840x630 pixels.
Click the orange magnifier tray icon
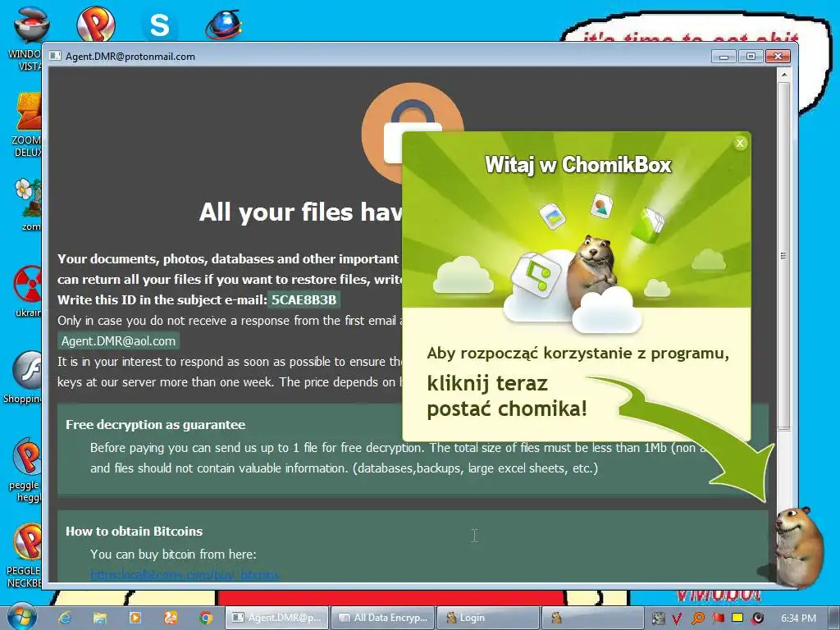[697, 619]
